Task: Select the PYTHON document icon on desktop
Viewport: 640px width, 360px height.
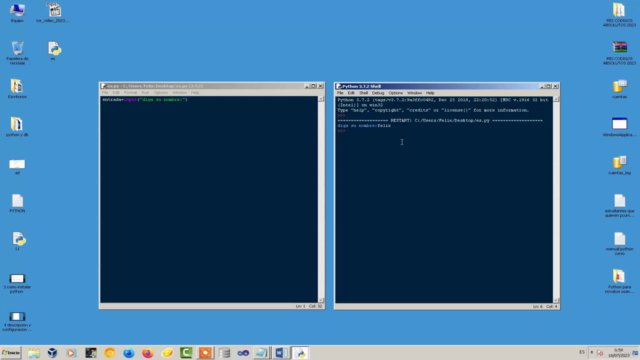Action: (x=17, y=203)
